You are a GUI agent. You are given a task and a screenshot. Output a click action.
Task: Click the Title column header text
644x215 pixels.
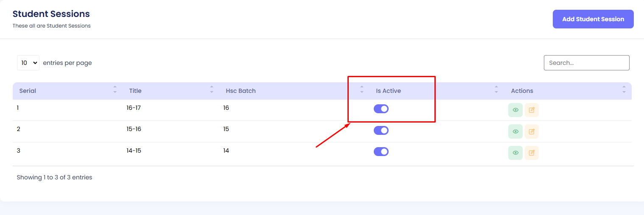(x=135, y=91)
